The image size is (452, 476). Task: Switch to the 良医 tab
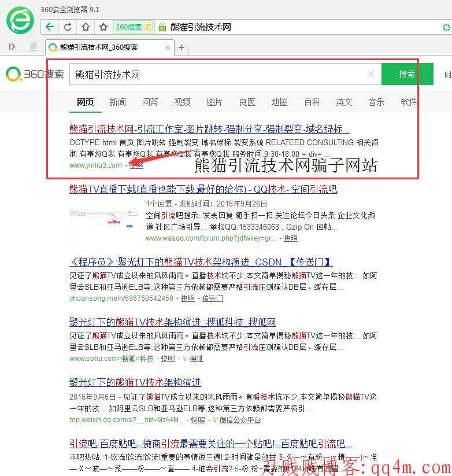pyautogui.click(x=247, y=102)
